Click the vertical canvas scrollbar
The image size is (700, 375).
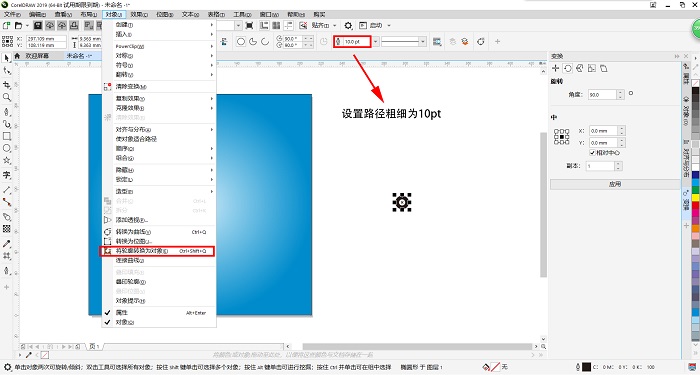[543, 204]
